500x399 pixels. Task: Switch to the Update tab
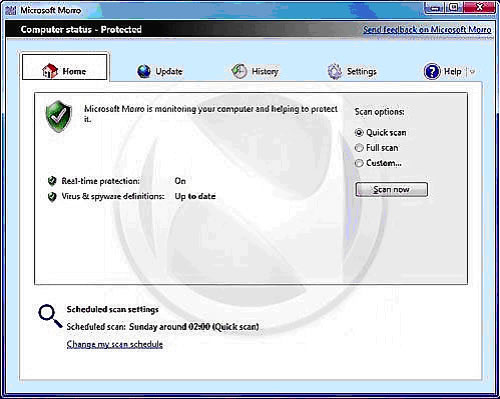pyautogui.click(x=169, y=71)
